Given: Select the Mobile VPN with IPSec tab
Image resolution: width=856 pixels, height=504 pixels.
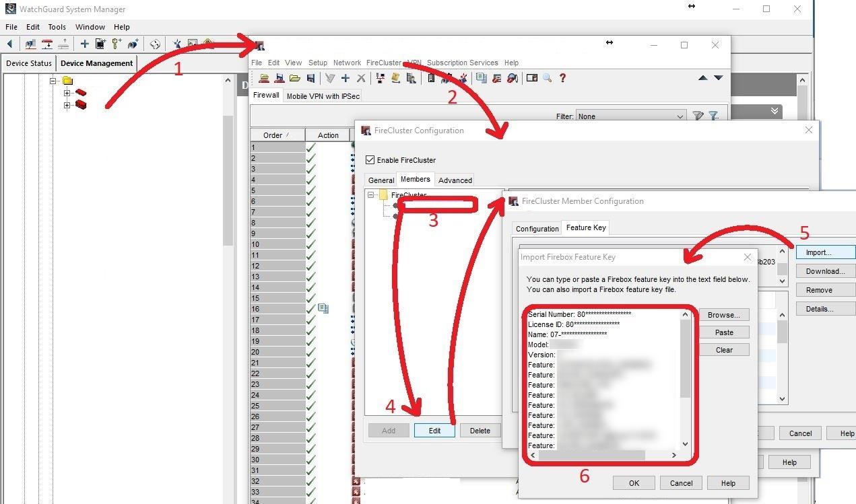Looking at the screenshot, I should tap(323, 96).
